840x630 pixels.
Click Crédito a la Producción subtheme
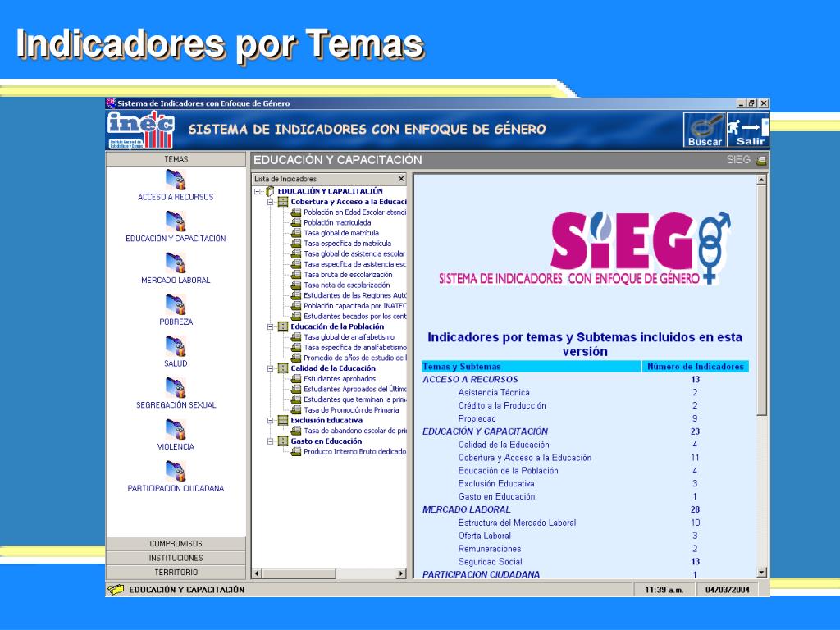[x=502, y=406]
